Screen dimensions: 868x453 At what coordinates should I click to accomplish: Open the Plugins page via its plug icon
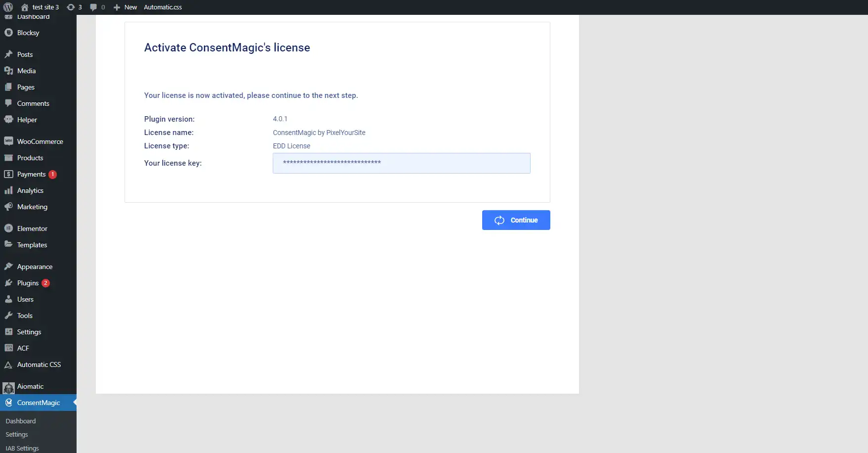point(9,282)
